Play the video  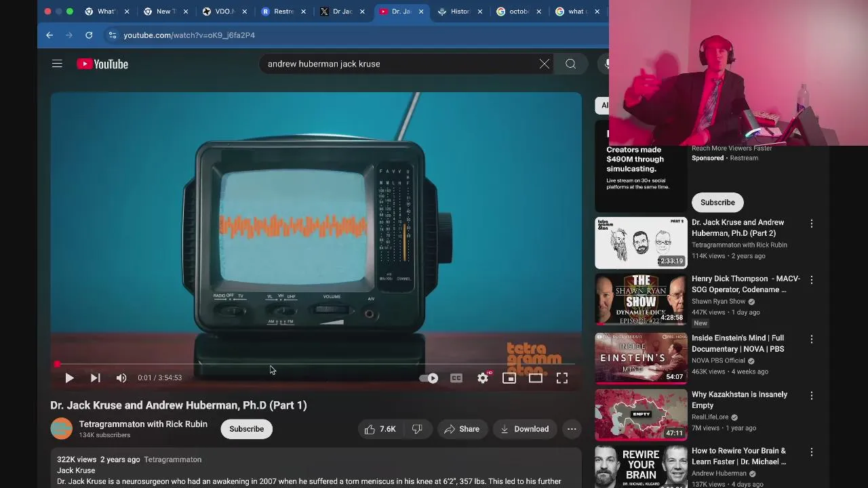pyautogui.click(x=69, y=378)
